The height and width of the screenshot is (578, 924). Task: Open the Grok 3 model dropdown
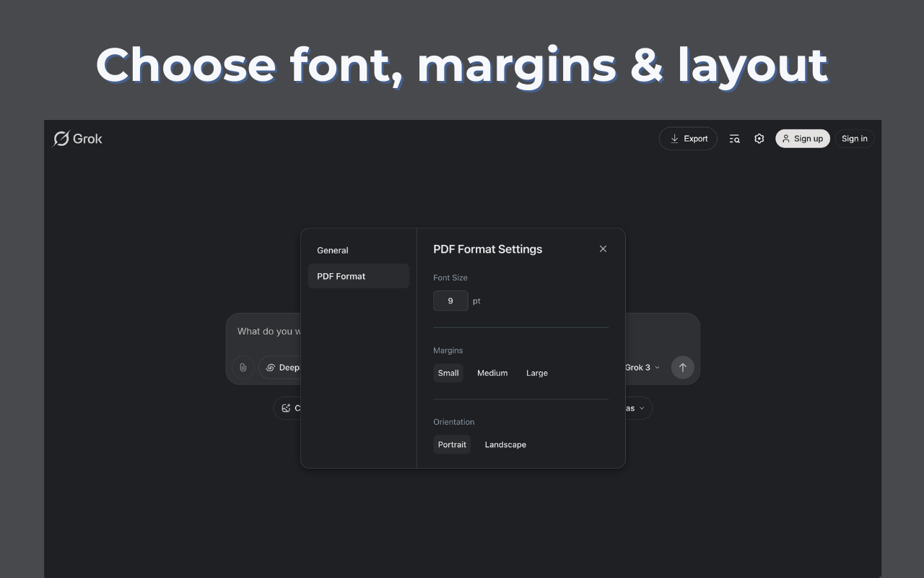click(642, 367)
